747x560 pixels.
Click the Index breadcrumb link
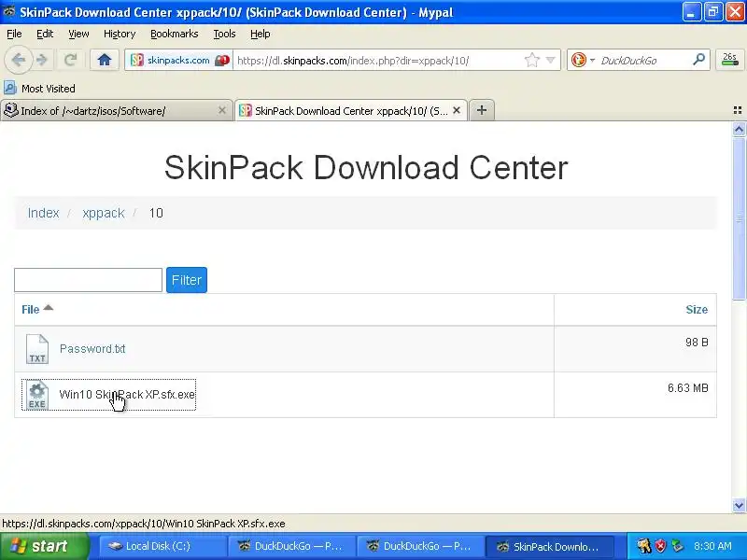coord(43,213)
